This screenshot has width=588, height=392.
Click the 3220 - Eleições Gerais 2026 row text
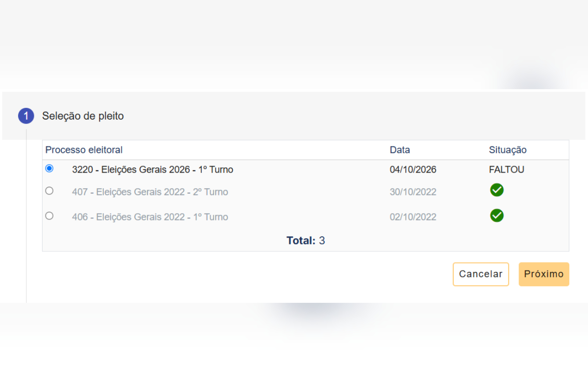152,170
